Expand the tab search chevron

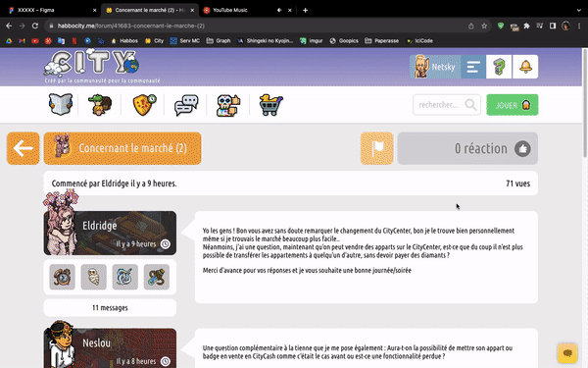[x=579, y=10]
